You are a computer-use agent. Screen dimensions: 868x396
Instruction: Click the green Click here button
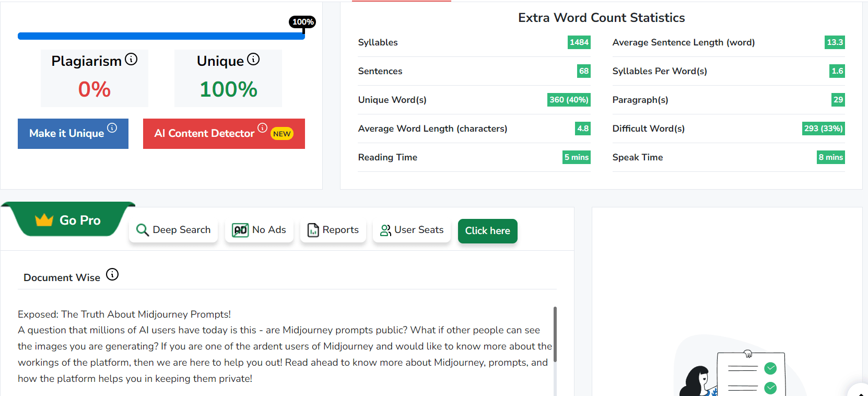point(488,231)
